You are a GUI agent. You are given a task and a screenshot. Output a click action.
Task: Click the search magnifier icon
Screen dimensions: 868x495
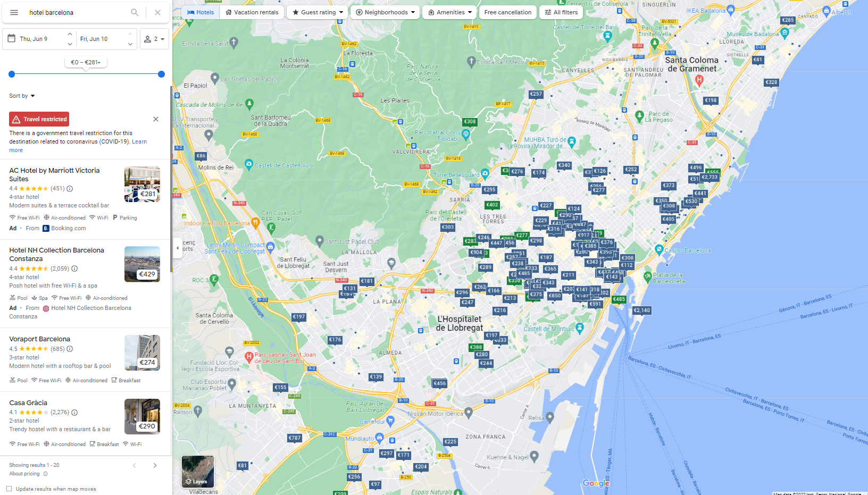click(135, 12)
